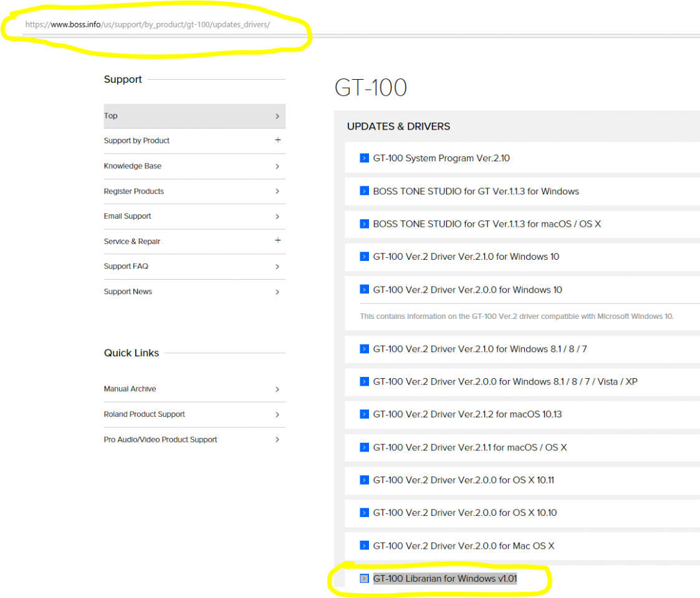The height and width of the screenshot is (598, 700).
Task: Click the Quick Links heading
Action: click(132, 353)
